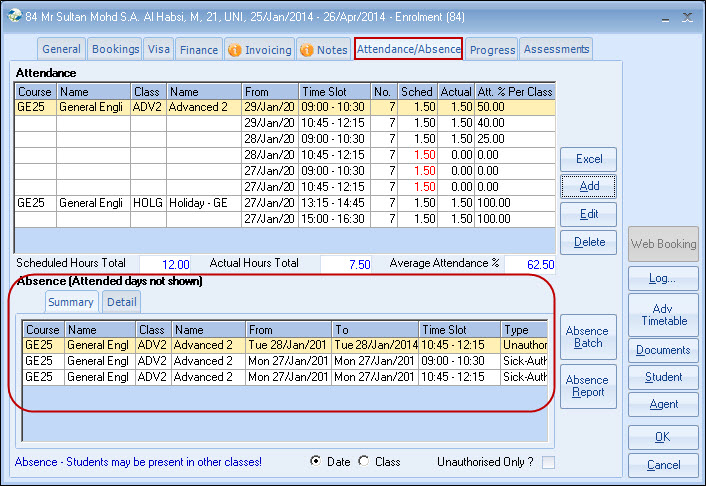This screenshot has height=486, width=706.
Task: Open the Bookings tab
Action: click(x=115, y=49)
